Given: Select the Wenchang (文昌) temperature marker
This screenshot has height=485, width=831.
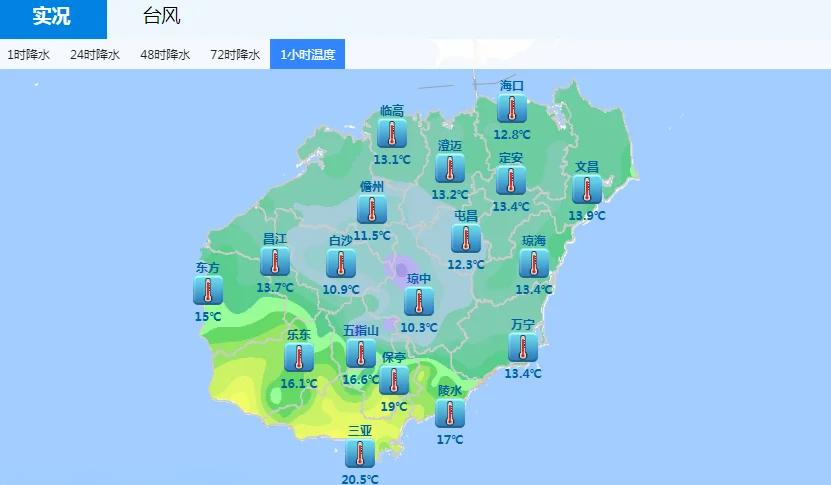Looking at the screenshot, I should (x=587, y=190).
